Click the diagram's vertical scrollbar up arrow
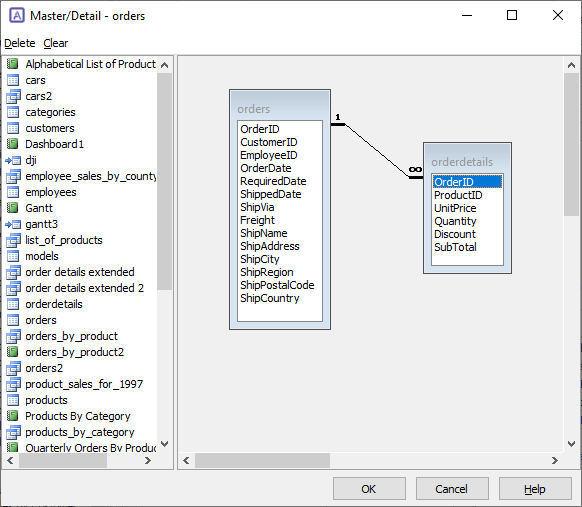This screenshot has width=582, height=507. (x=572, y=65)
